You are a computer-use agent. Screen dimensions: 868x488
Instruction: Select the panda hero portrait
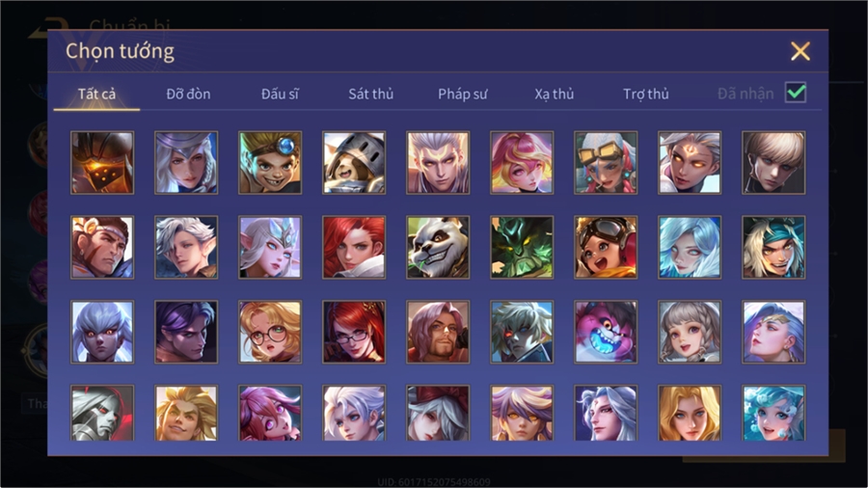point(438,247)
